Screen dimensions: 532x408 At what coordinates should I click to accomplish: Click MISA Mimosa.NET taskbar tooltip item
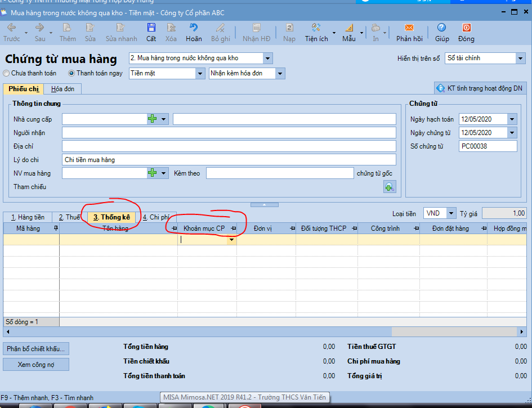(x=244, y=397)
